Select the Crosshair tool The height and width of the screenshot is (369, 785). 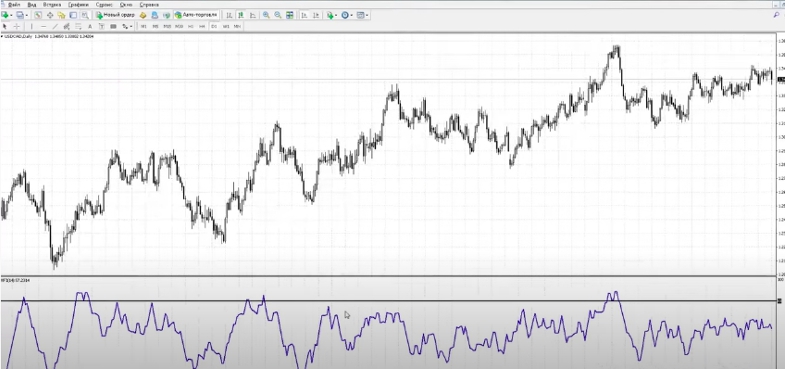point(17,26)
